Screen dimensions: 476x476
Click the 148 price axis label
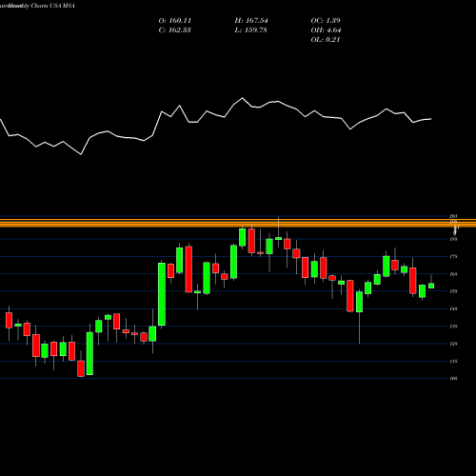tap(453, 308)
